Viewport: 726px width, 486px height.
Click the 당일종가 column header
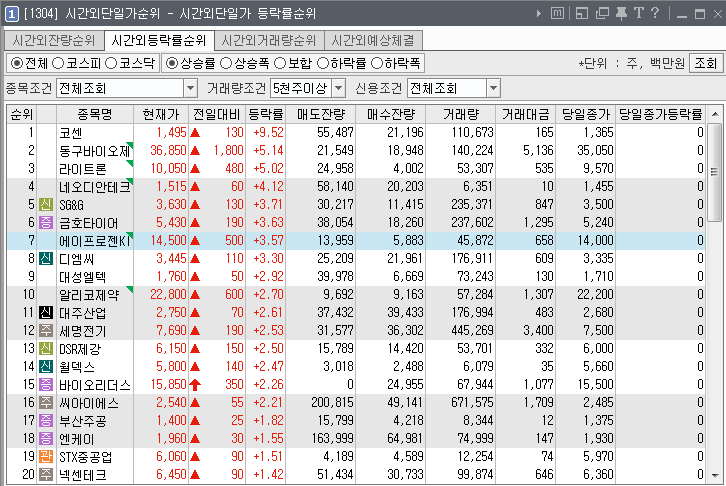click(586, 114)
